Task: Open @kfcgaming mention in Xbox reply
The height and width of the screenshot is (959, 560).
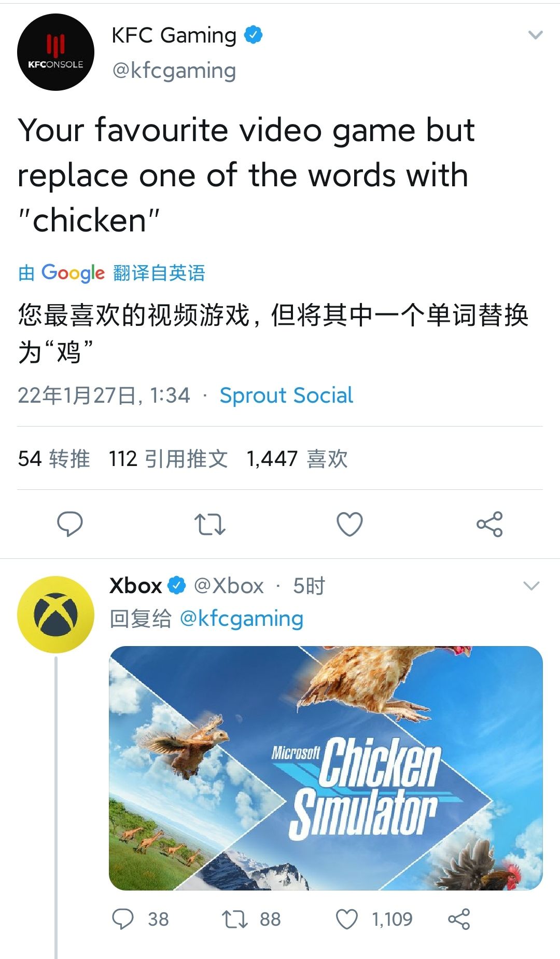Action: 241,619
